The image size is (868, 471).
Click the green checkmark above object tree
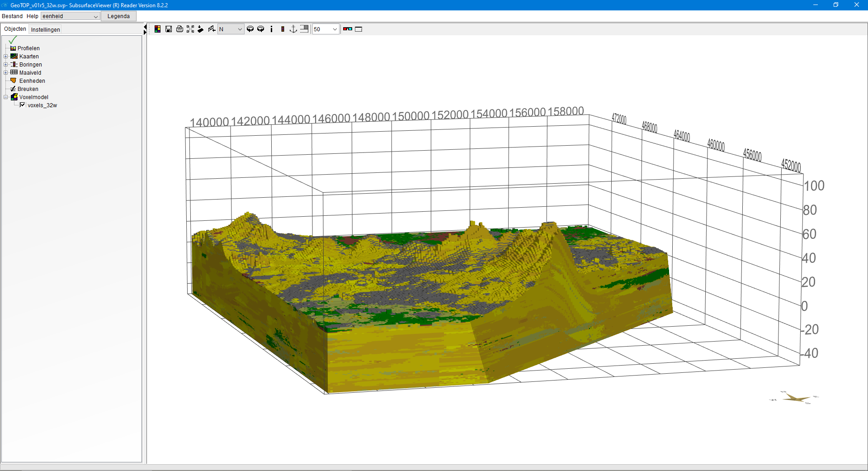(13, 40)
